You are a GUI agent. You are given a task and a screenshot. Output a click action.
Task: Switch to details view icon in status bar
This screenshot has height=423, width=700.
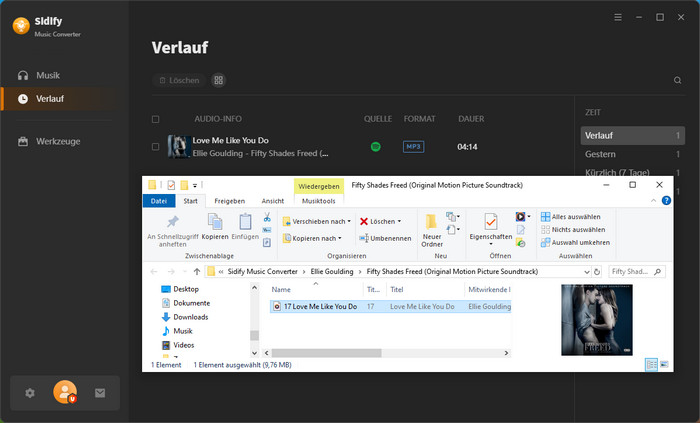point(651,365)
